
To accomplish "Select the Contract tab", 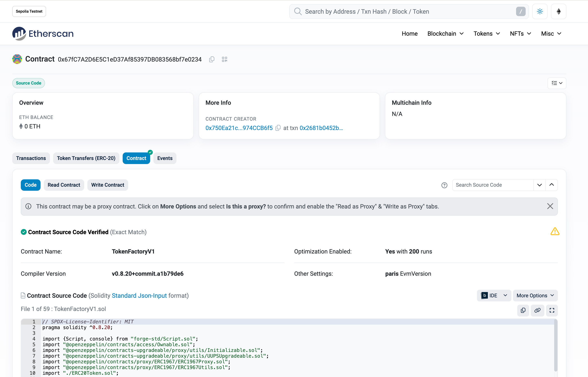I will (136, 158).
